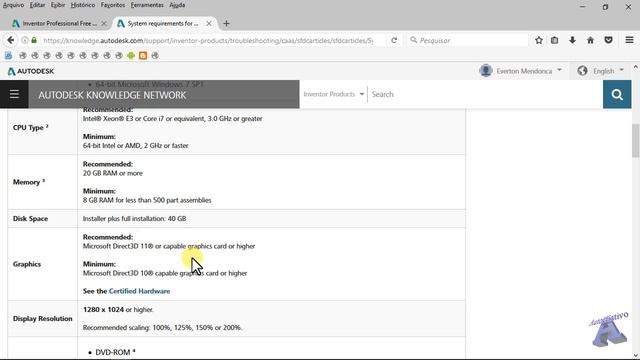Bookmark this page with the star icon
This screenshot has width=640, height=360.
pyautogui.click(x=539, y=40)
